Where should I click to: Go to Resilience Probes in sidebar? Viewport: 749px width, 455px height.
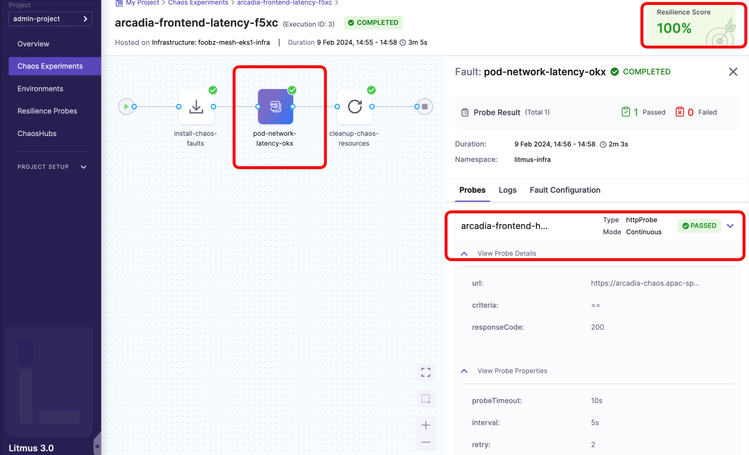tap(47, 111)
